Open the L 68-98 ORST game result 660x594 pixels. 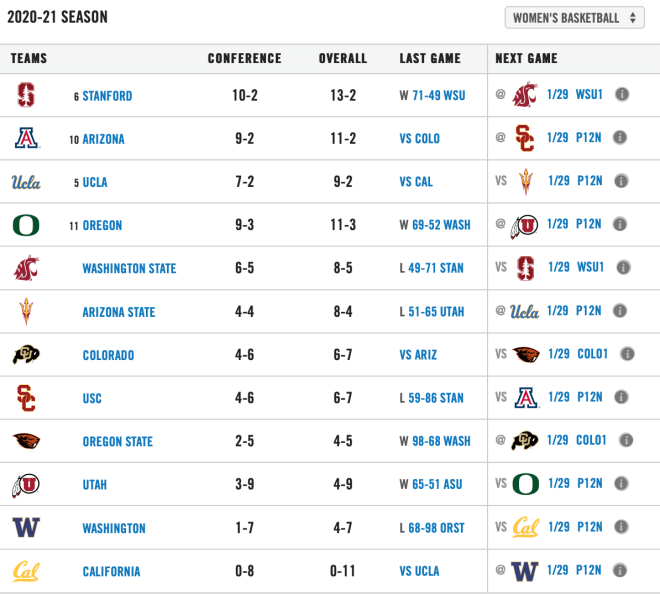(x=432, y=527)
